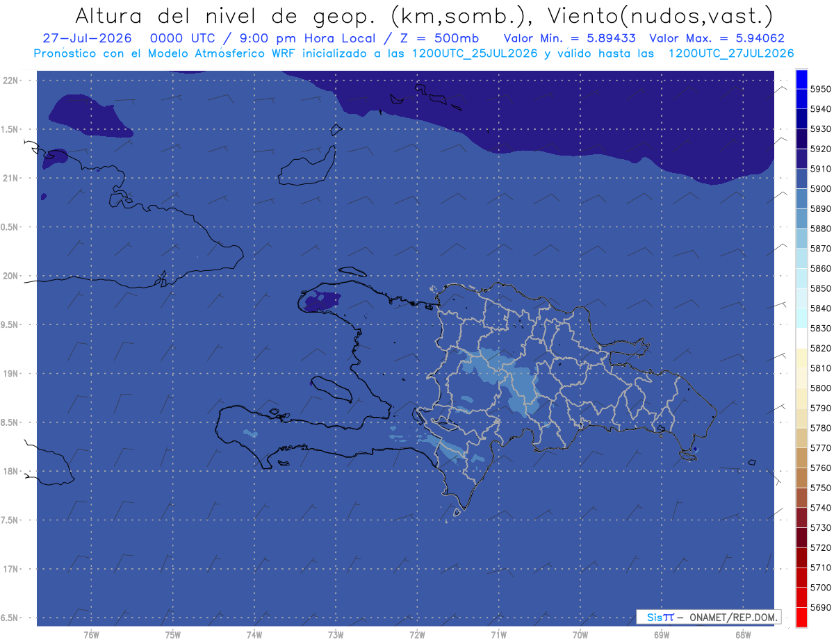This screenshot has width=834, height=644.
Task: Click the "5800" color bar label
Action: coord(821,388)
